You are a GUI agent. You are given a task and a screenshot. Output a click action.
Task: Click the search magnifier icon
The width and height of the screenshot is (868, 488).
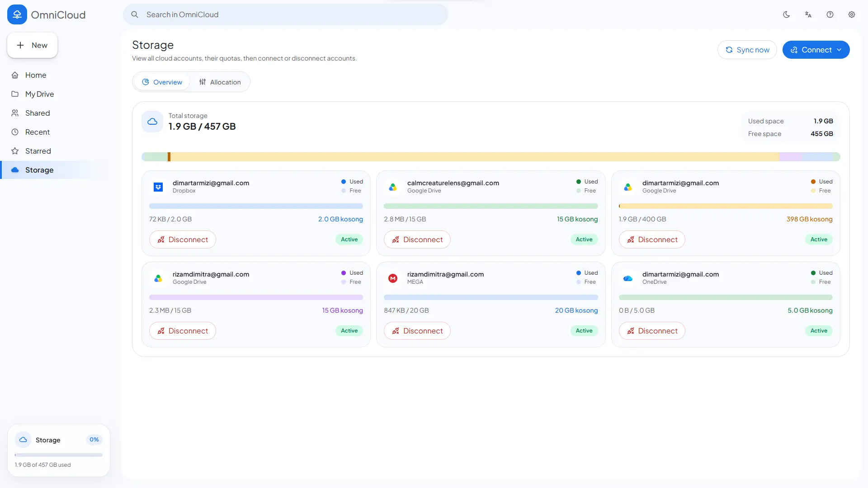(x=135, y=14)
